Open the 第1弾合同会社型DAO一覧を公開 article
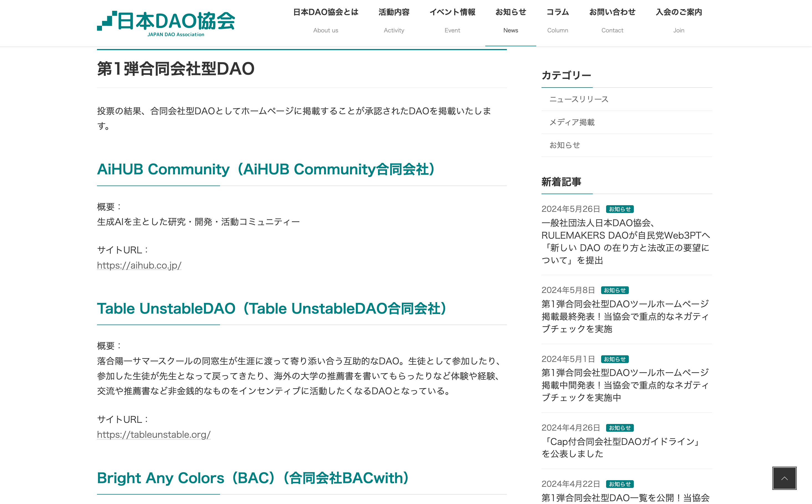This screenshot has height=504, width=812. (625, 498)
